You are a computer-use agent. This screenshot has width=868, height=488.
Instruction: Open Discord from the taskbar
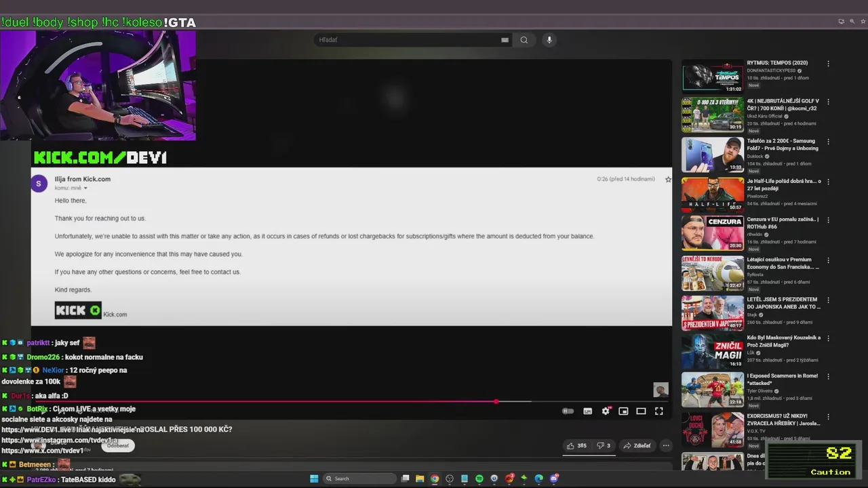point(554,479)
